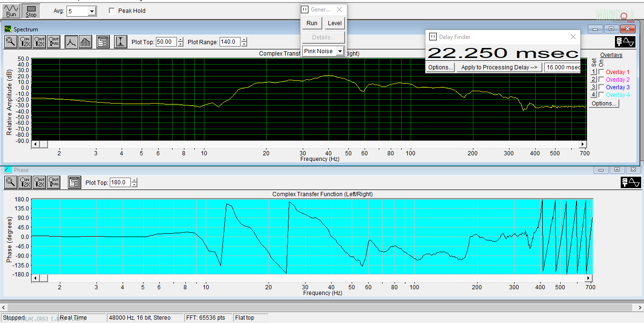The width and height of the screenshot is (644, 323).
Task: Click Set button 3 for Overlay 3
Action: pyautogui.click(x=593, y=87)
